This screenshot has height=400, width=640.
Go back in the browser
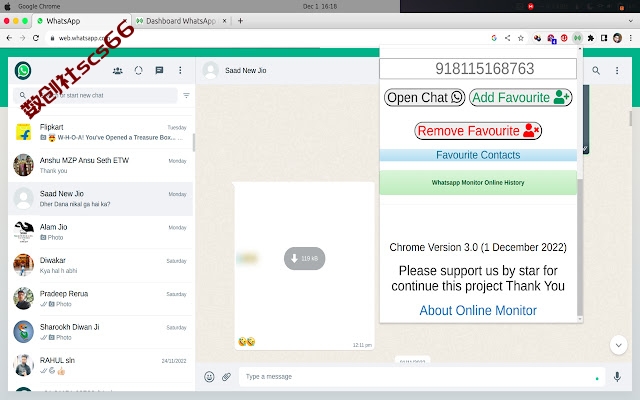9,38
